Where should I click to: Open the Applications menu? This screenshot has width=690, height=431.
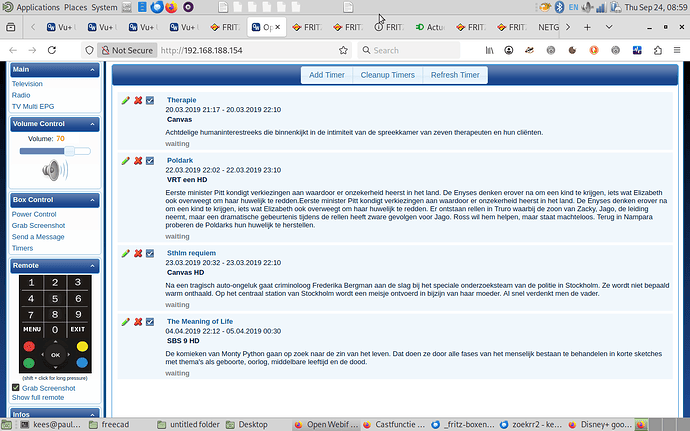[38, 7]
